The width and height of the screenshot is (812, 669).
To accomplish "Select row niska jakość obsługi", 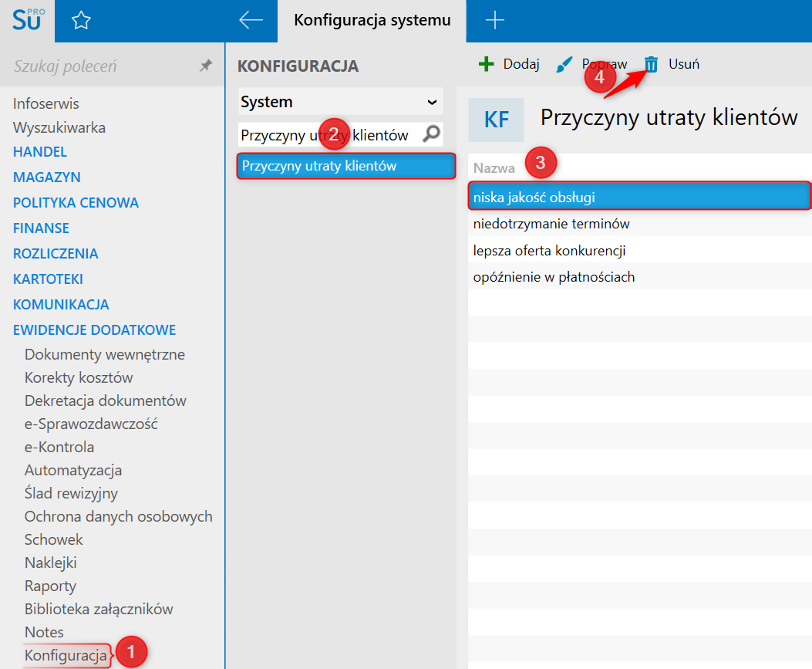I will 639,196.
